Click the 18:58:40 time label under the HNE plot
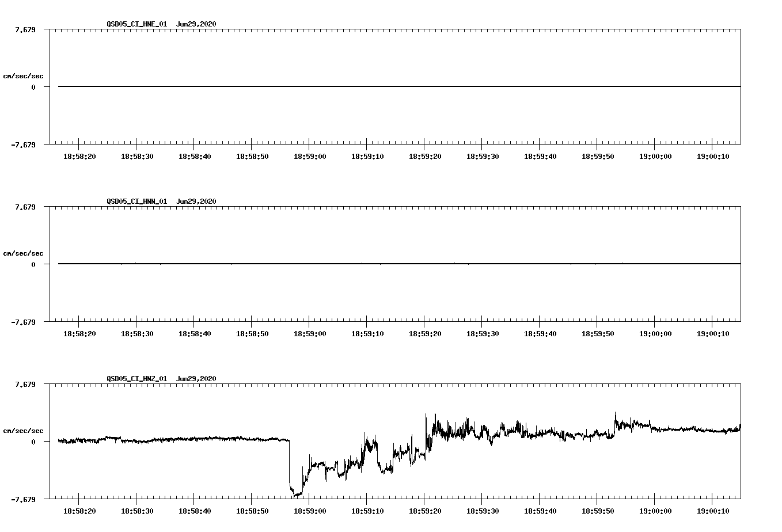This screenshot has width=782, height=532. pos(194,156)
